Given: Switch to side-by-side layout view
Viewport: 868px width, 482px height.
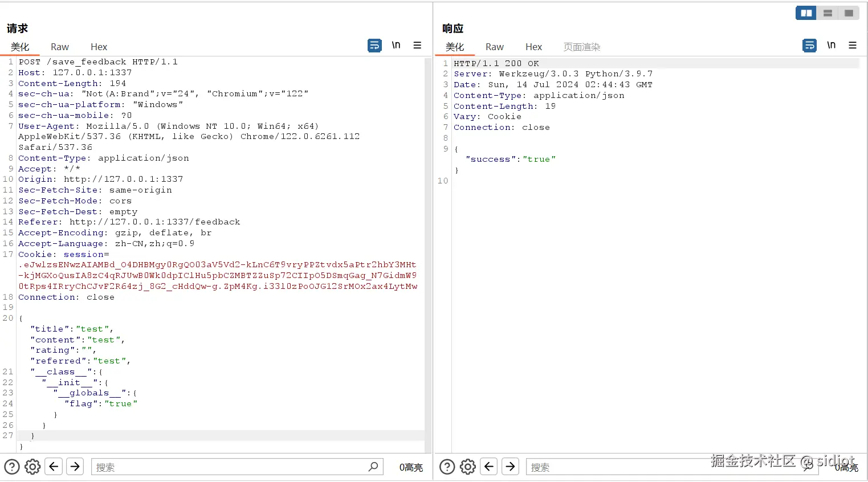Looking at the screenshot, I should pyautogui.click(x=806, y=13).
